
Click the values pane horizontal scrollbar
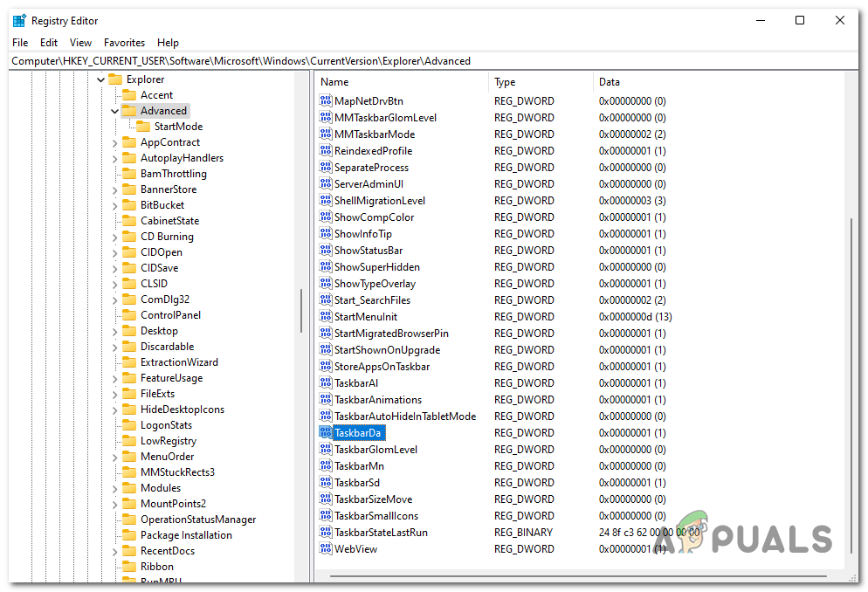coord(578,576)
